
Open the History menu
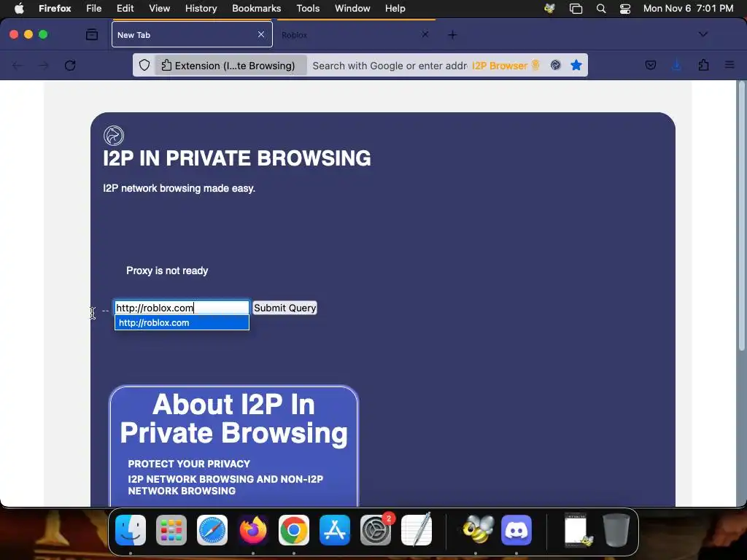pos(201,9)
